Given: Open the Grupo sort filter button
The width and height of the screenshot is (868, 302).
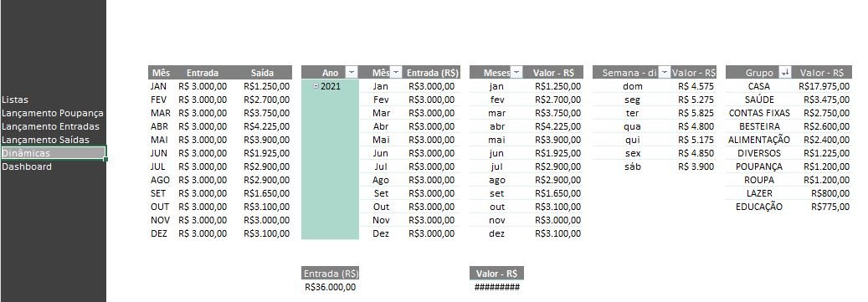Looking at the screenshot, I should pos(785,73).
